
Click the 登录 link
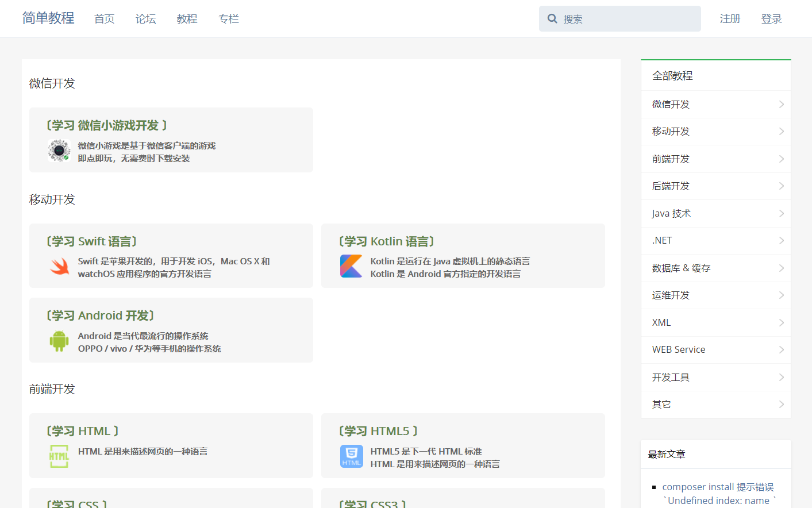pos(772,19)
